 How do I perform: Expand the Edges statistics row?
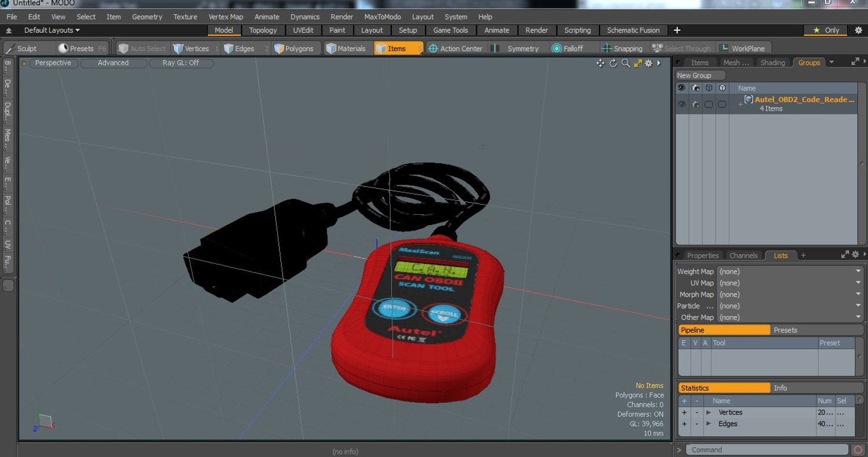(709, 424)
